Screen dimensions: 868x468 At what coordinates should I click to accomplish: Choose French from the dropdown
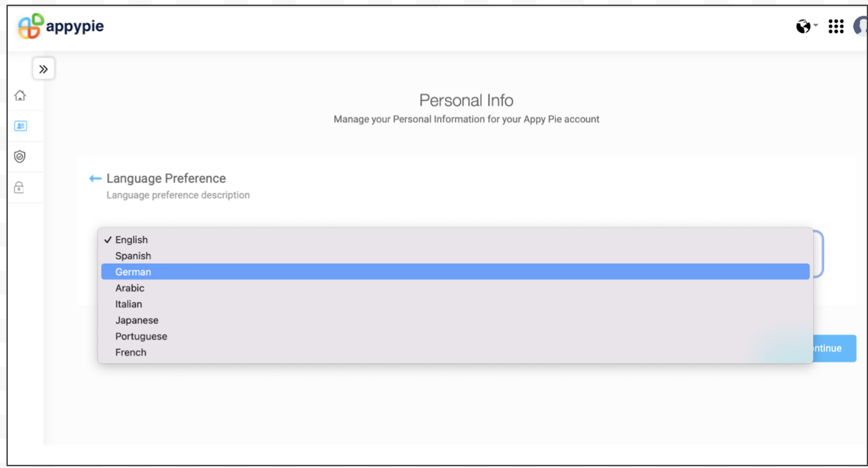[x=131, y=353]
